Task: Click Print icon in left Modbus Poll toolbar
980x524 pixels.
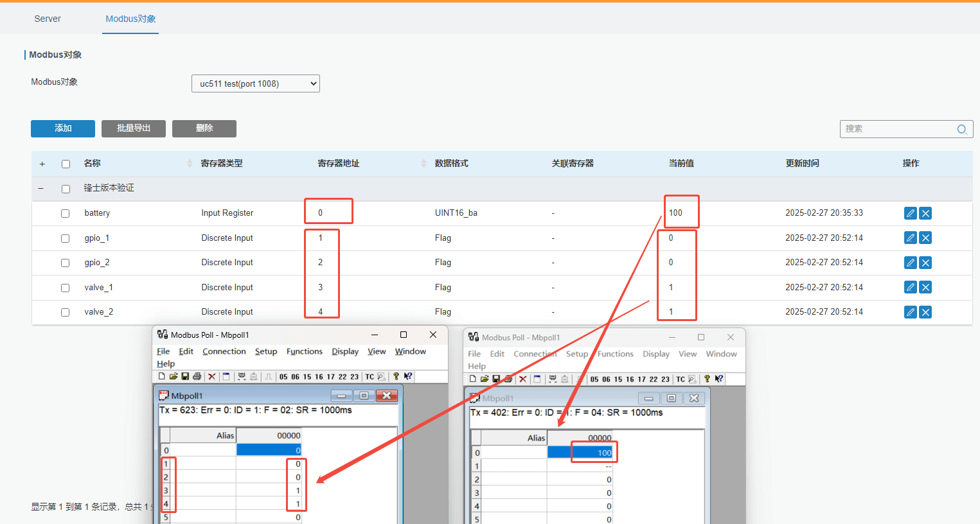Action: (197, 377)
